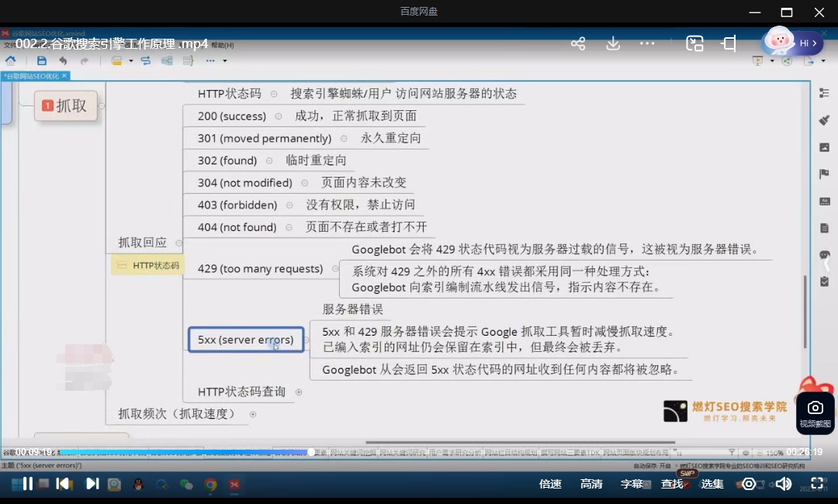Image resolution: width=838 pixels, height=504 pixels.
Task: Download the video with download icon
Action: pos(613,43)
